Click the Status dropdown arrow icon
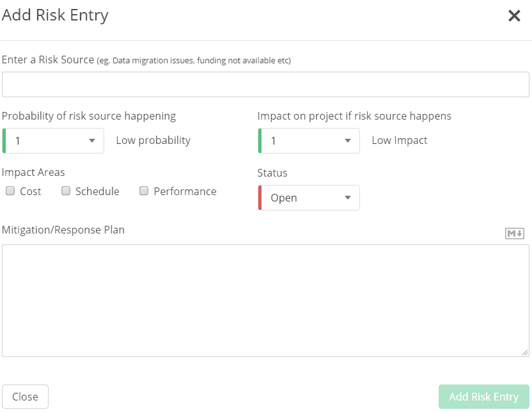This screenshot has height=412, width=532. click(348, 198)
